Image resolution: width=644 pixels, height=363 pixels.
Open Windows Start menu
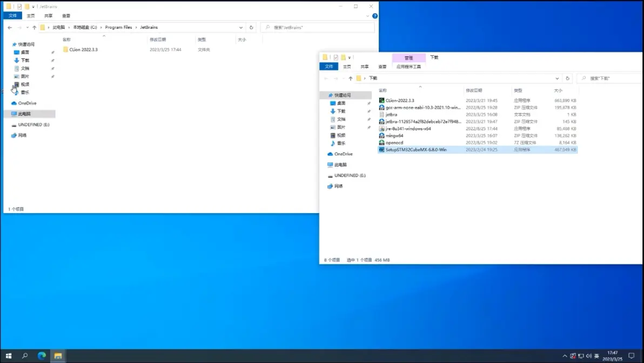(9, 356)
